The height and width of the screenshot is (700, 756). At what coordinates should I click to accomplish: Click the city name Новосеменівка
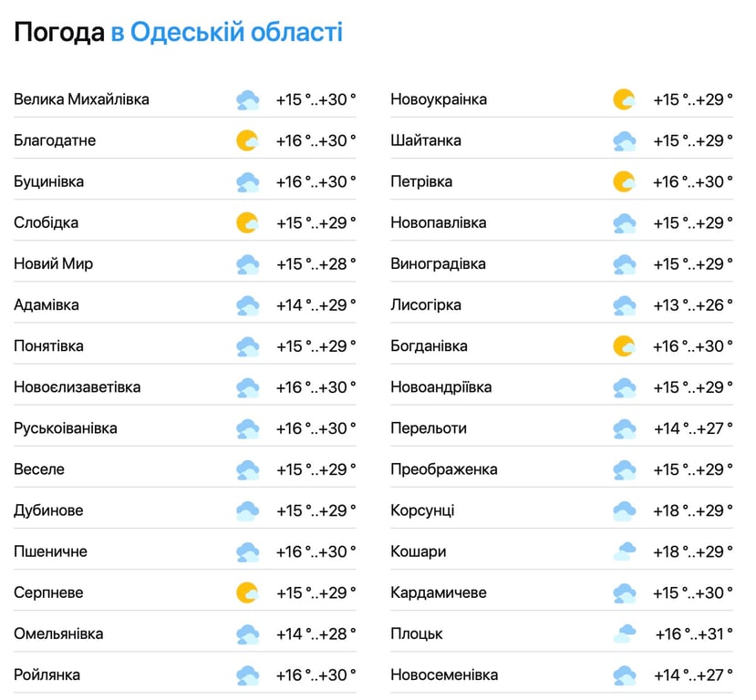(443, 674)
